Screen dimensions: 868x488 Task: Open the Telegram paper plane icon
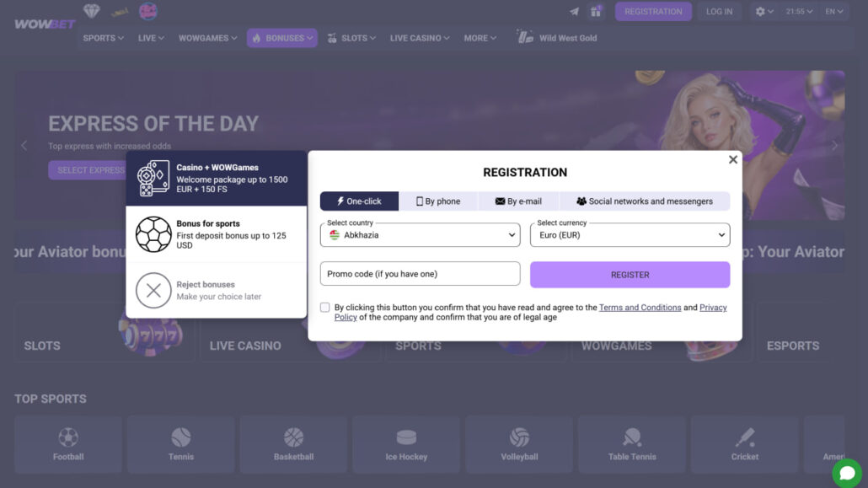point(574,12)
